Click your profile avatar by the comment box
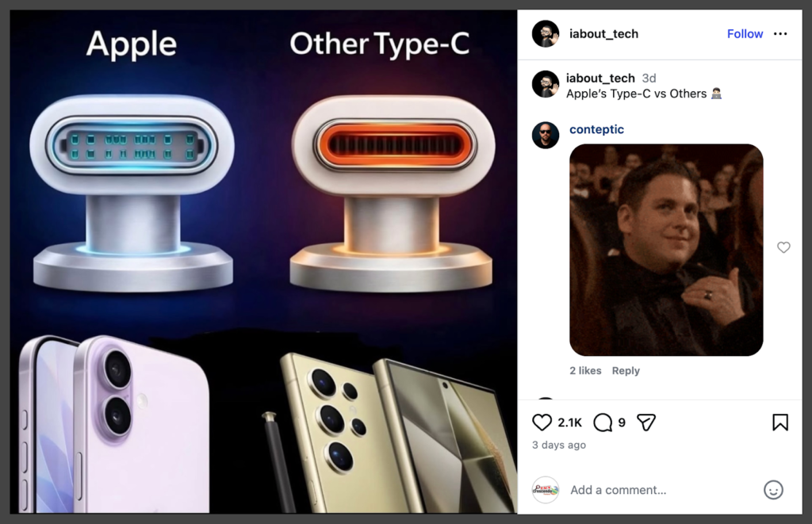The image size is (812, 524). [x=546, y=490]
